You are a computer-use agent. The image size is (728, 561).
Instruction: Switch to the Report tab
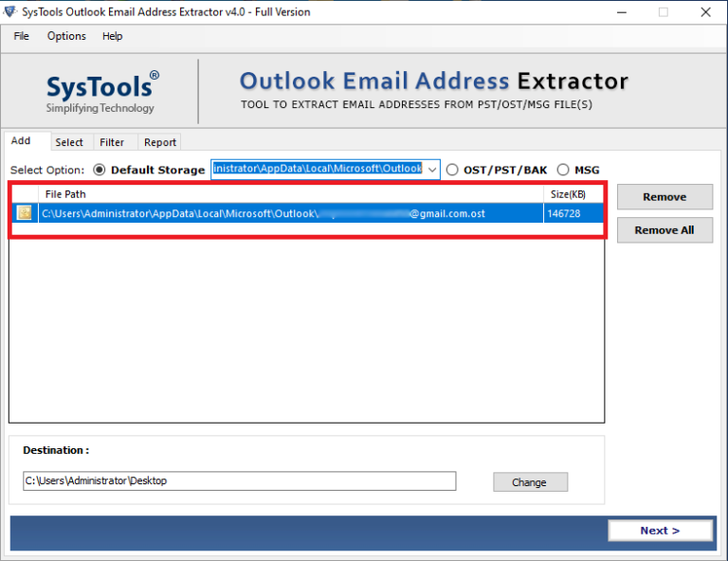160,142
